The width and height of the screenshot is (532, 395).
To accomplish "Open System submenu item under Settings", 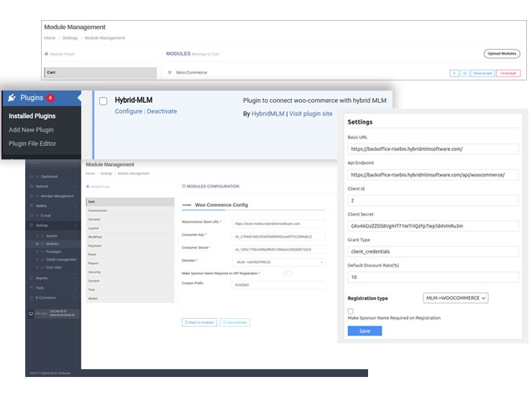I will 52,236.
